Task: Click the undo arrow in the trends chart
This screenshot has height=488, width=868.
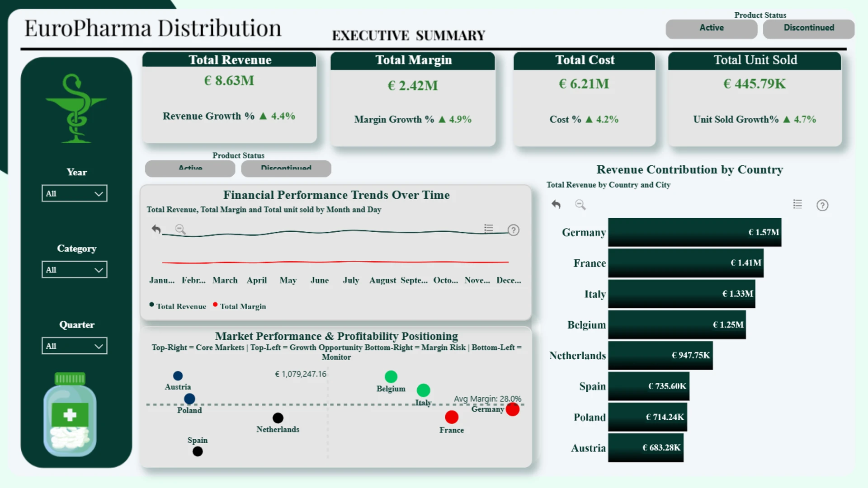Action: coord(156,229)
